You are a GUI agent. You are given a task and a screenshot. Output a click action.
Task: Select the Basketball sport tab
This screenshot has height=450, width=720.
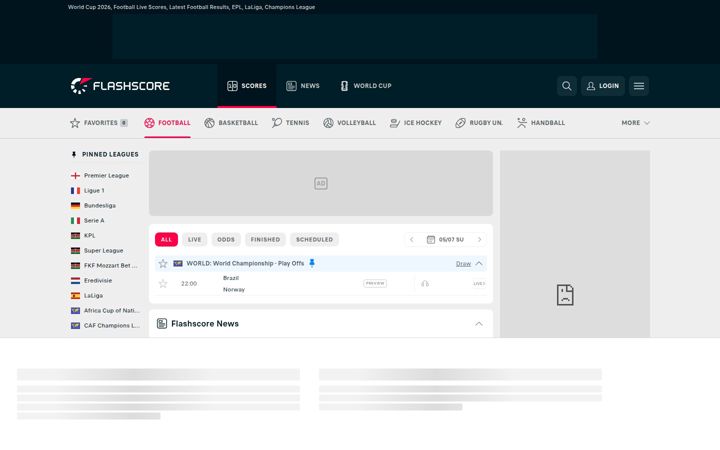pos(231,123)
